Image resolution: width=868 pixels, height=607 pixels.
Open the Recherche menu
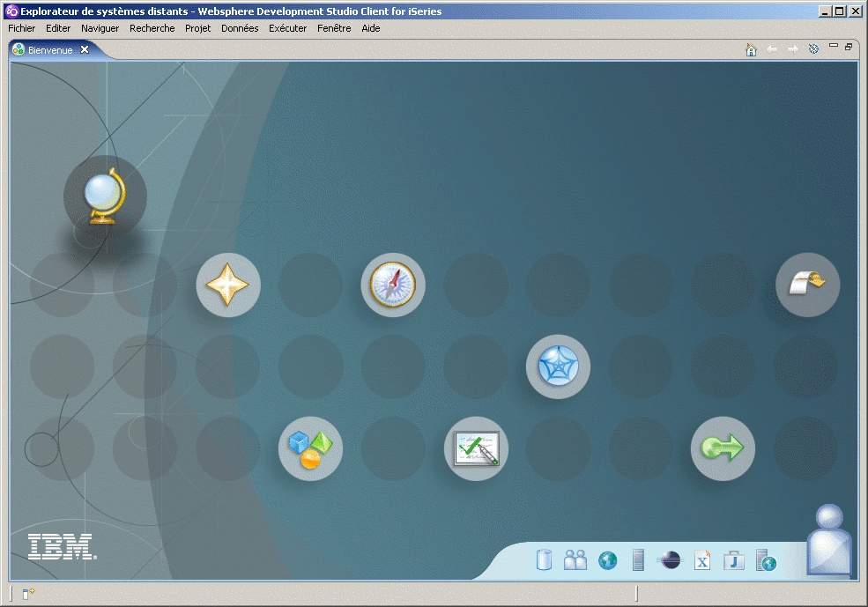(x=152, y=28)
